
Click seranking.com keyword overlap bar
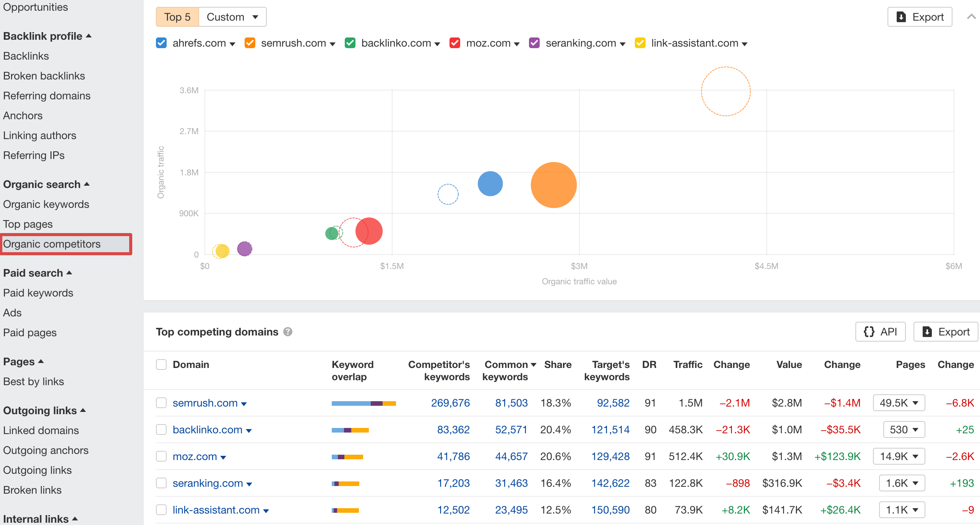point(346,484)
